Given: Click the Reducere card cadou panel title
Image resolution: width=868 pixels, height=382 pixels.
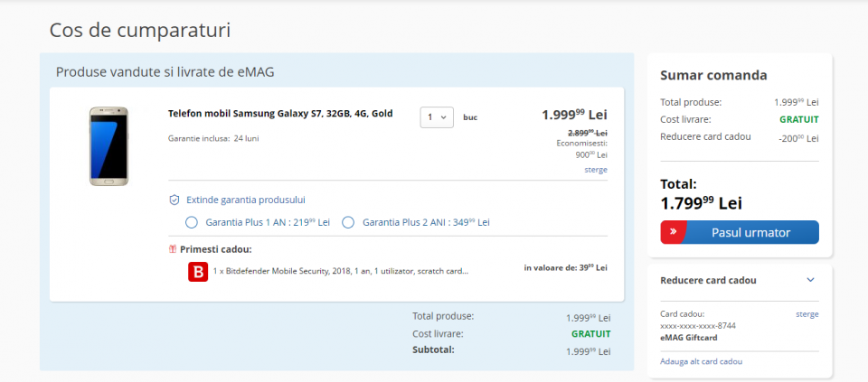Looking at the screenshot, I should click(708, 280).
